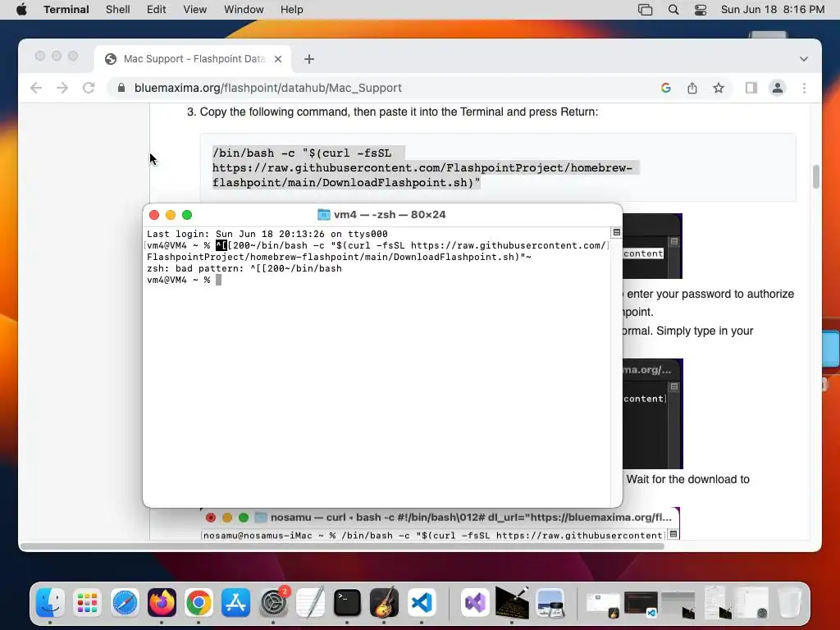
Task: Go back in Chrome
Action: 36,88
